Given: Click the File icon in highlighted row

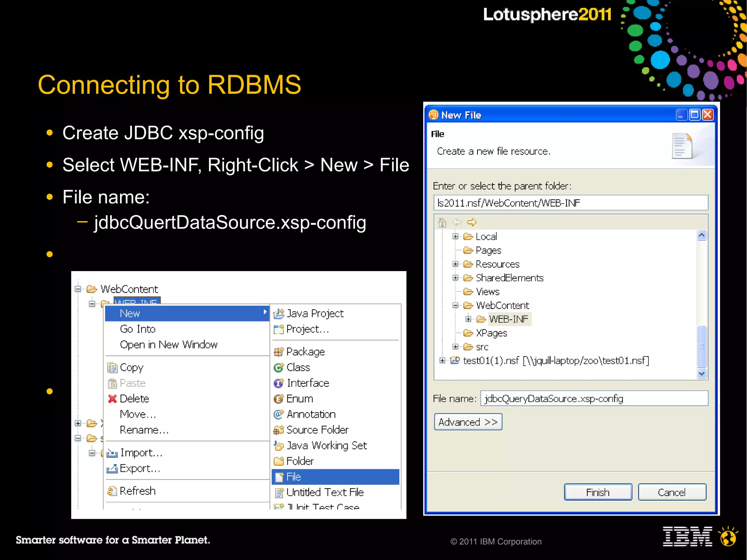Looking at the screenshot, I should pyautogui.click(x=279, y=477).
